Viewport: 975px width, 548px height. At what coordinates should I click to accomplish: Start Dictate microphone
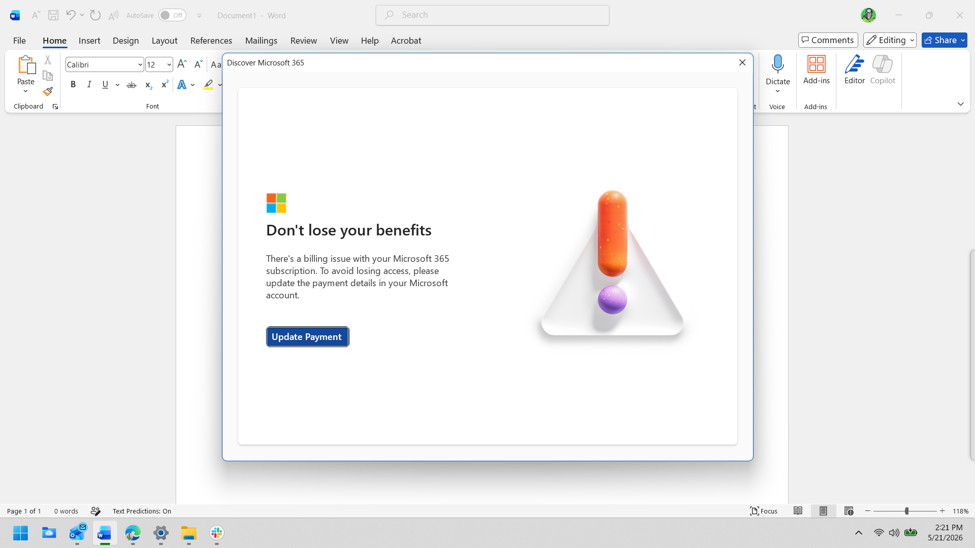777,65
